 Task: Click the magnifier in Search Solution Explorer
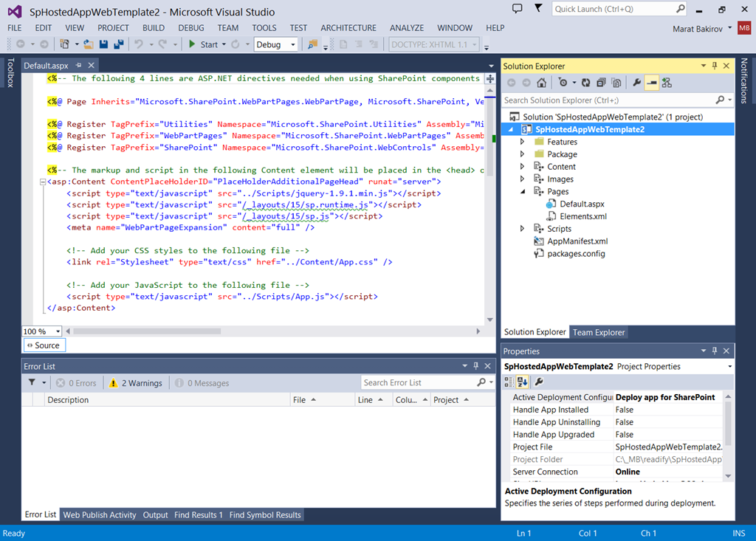720,100
